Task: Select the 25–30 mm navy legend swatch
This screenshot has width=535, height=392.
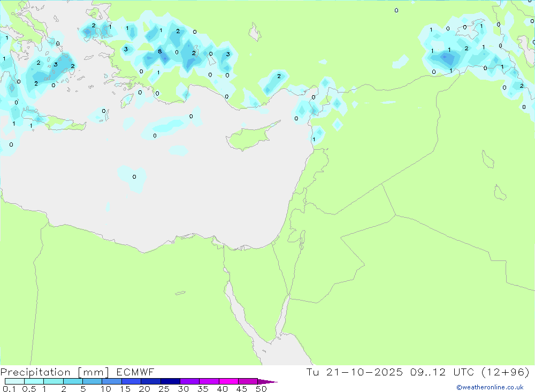Action: [x=170, y=381]
